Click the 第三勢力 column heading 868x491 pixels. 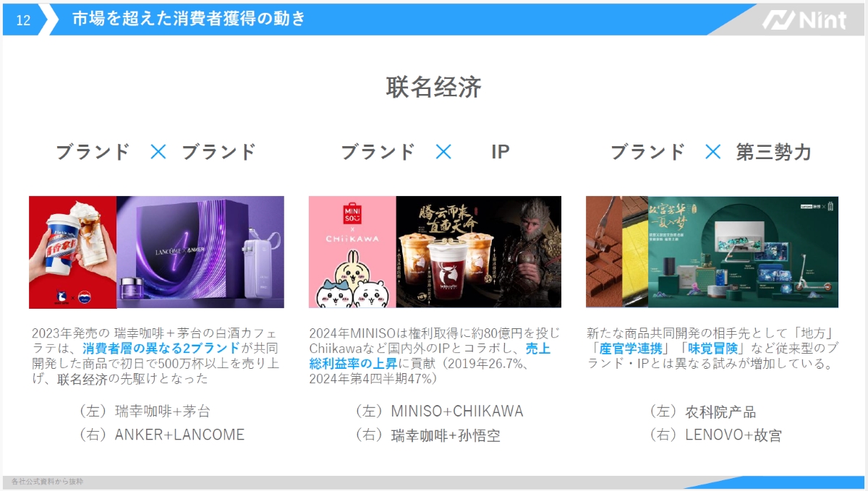774,152
